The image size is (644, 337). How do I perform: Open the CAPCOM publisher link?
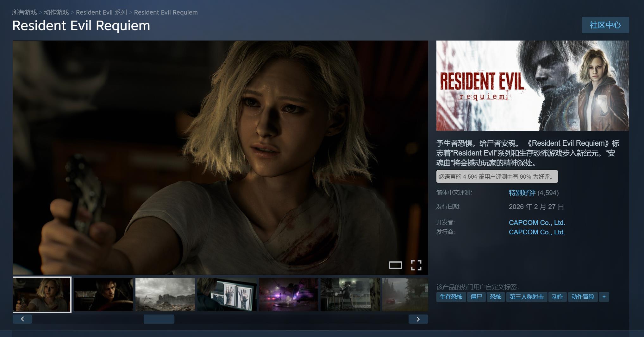click(537, 232)
